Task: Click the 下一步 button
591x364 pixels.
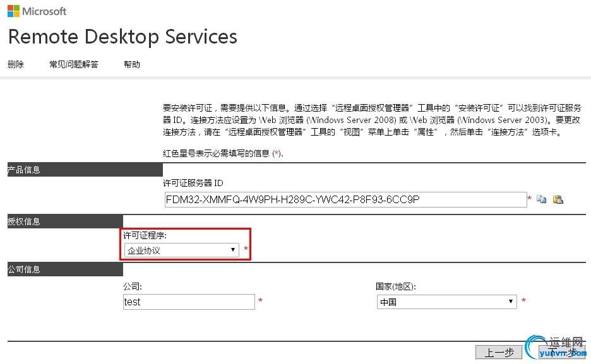Action: click(562, 353)
